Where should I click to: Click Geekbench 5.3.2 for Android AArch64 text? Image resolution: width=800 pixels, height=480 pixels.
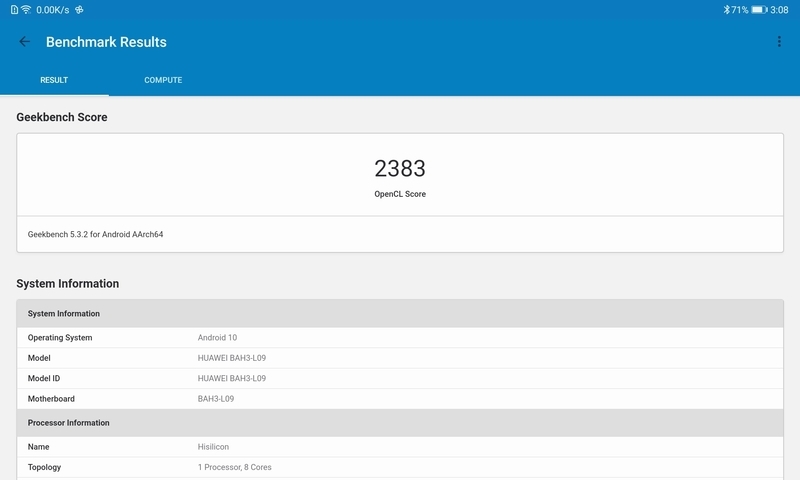click(x=95, y=234)
